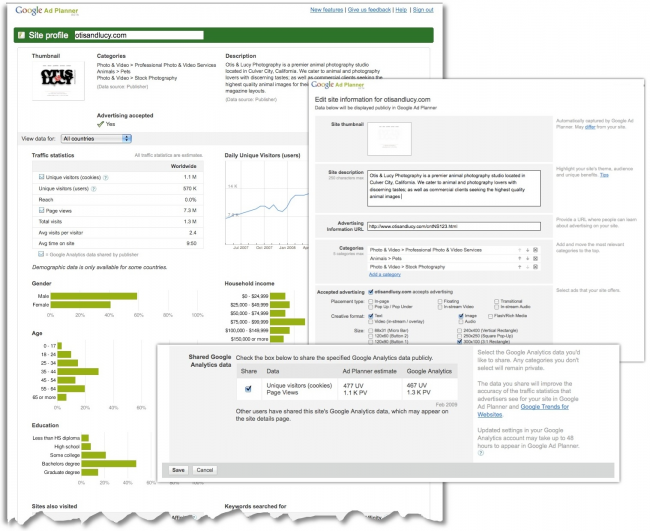Open help icon in shared Analytics side note
This screenshot has width=650, height=531.
(480, 453)
